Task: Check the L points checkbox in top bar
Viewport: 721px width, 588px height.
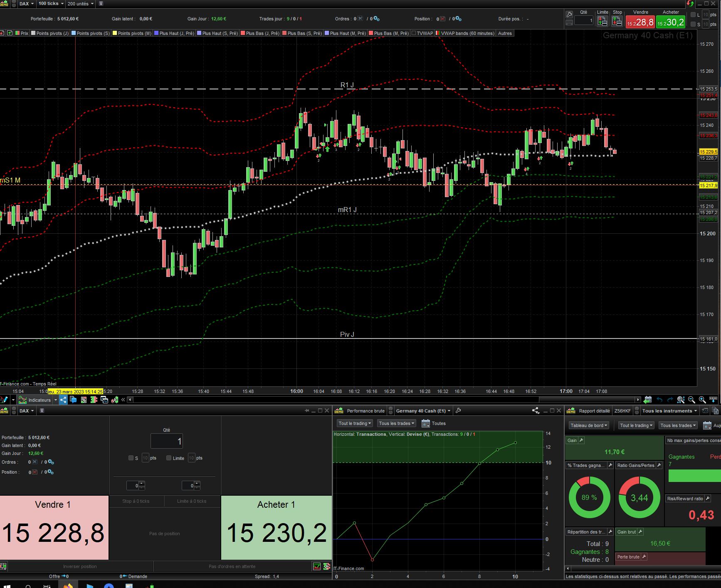Action: point(693,15)
